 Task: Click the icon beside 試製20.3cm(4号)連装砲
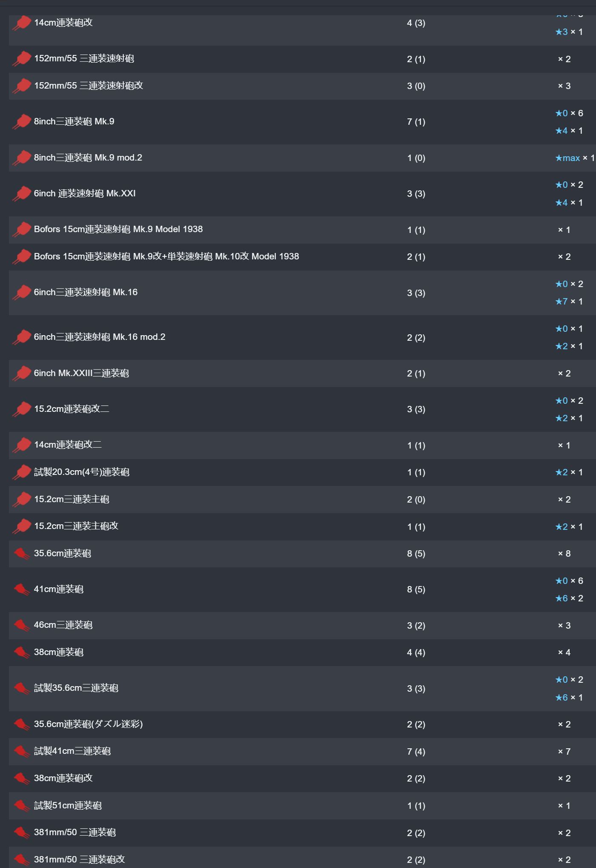tap(22, 472)
